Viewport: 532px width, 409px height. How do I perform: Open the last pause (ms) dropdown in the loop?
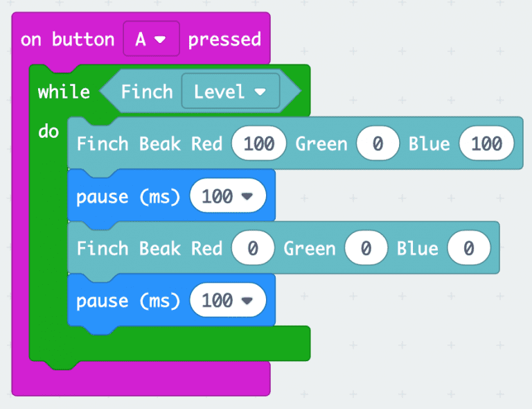click(229, 301)
